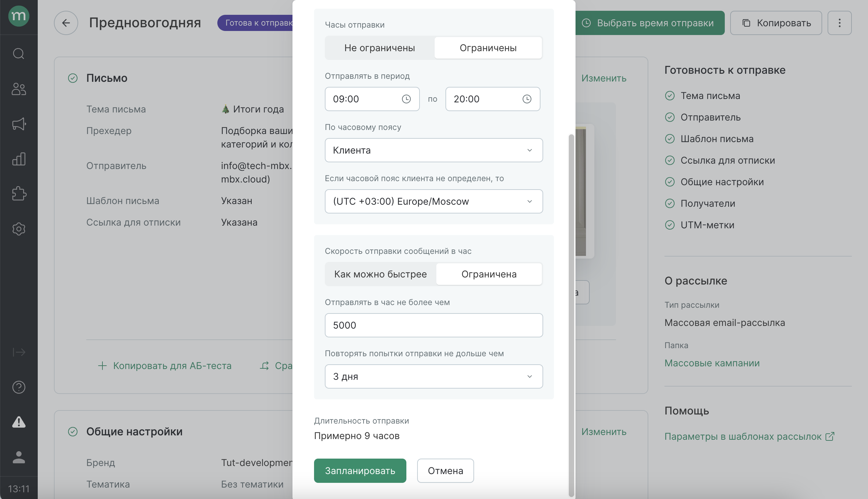Open the campaigns megaphone icon in sidebar
The image size is (868, 499).
19,124
